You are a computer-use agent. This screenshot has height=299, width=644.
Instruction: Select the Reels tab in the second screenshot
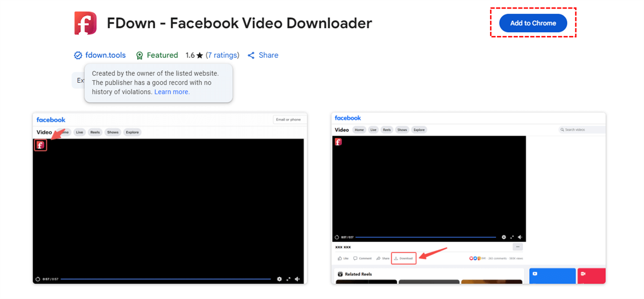coord(387,130)
